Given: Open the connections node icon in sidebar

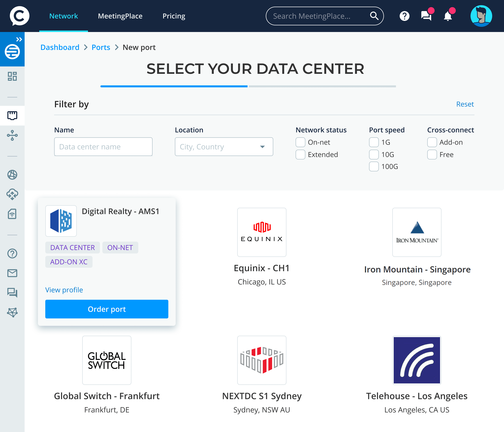Looking at the screenshot, I should click(12, 135).
